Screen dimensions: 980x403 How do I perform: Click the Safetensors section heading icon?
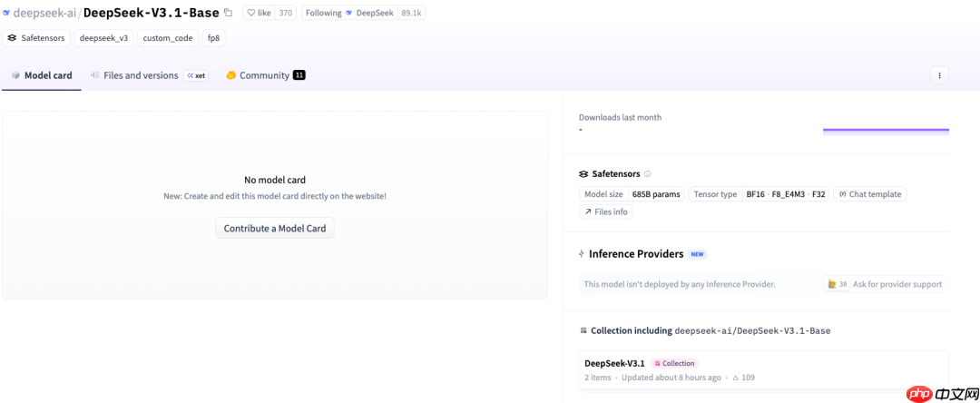tap(583, 174)
